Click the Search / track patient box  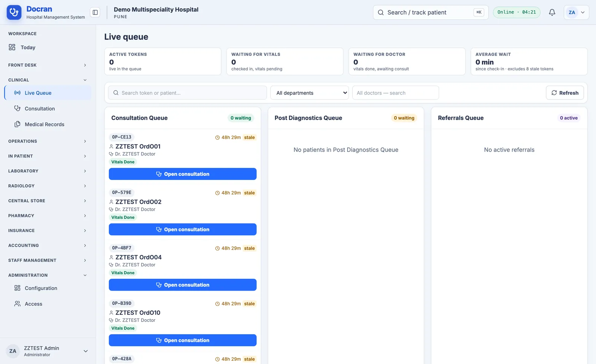tap(431, 12)
